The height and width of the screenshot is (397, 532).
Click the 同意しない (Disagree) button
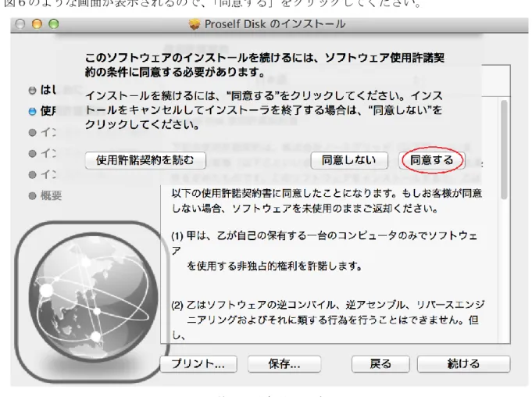click(349, 160)
